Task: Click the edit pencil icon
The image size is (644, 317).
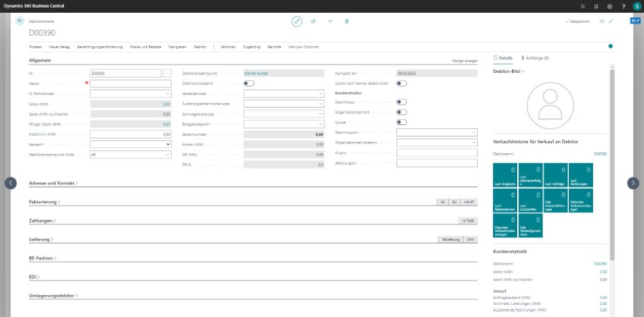Action: 297,21
